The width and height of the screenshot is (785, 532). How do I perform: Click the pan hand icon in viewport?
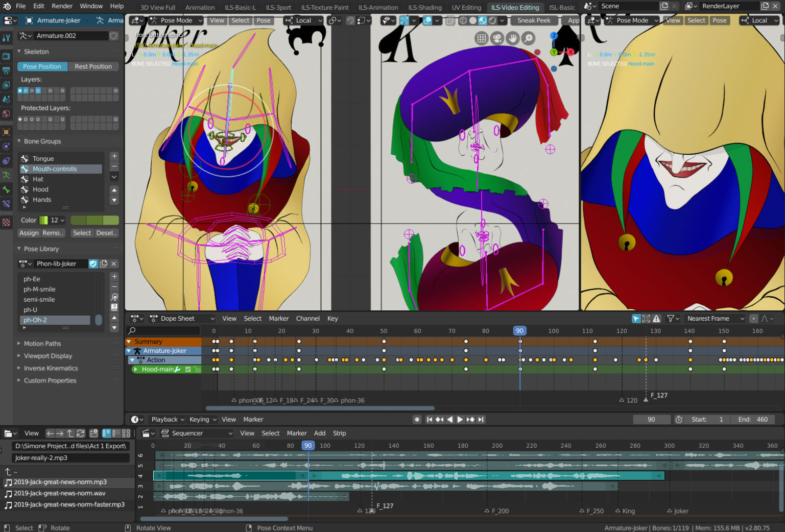(512, 38)
